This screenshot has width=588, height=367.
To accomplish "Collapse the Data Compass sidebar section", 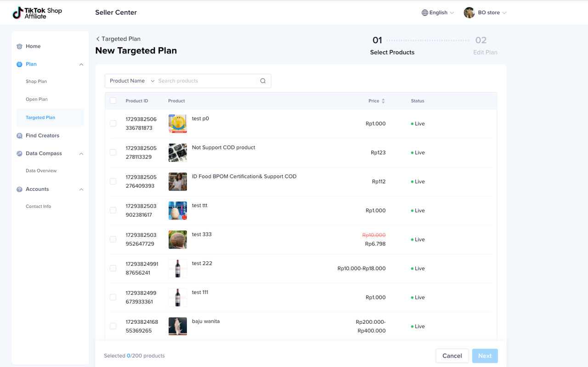I will point(81,154).
